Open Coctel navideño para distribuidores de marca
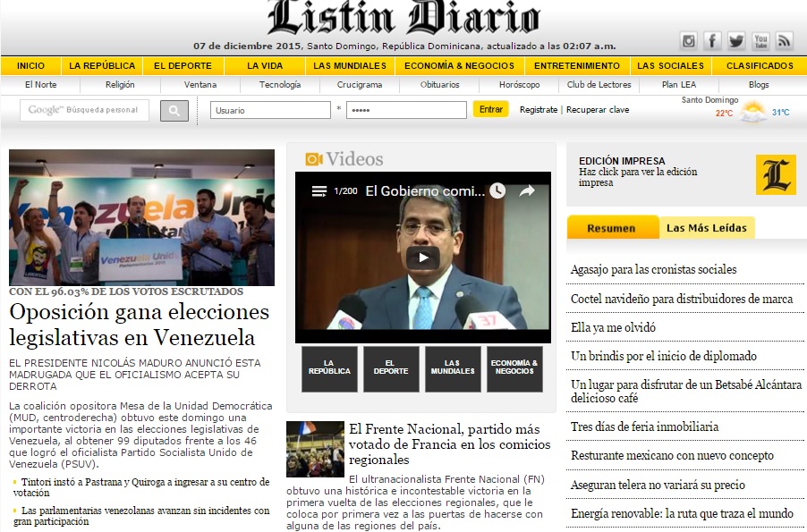Image resolution: width=807 pixels, height=532 pixels. (682, 299)
